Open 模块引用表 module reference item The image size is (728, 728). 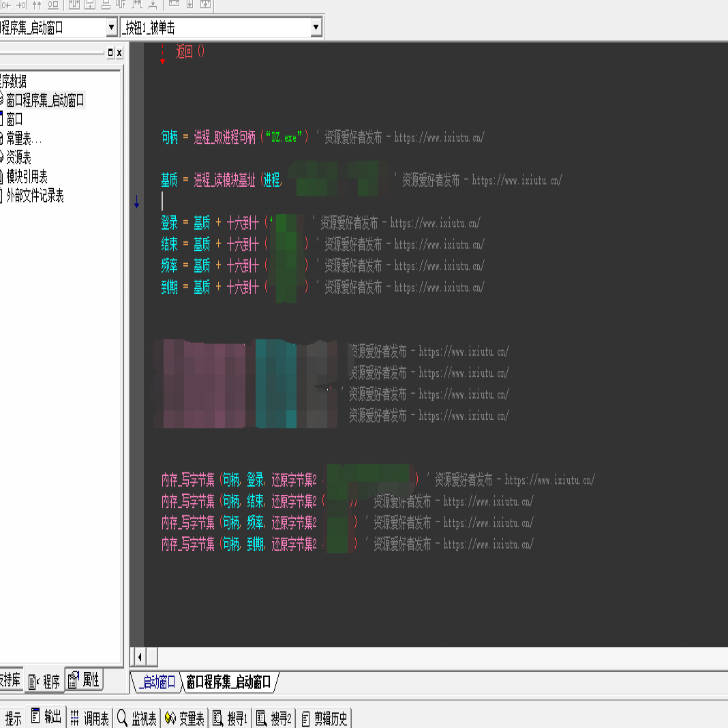point(27,177)
